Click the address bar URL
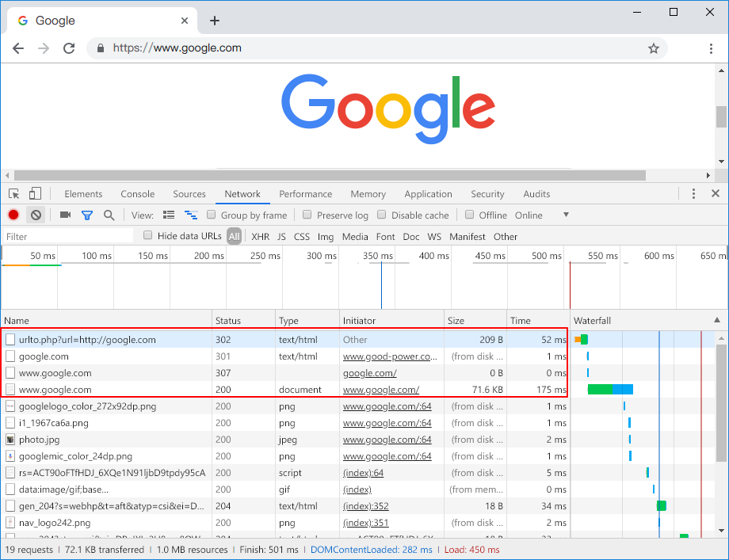The width and height of the screenshot is (729, 560). point(177,48)
